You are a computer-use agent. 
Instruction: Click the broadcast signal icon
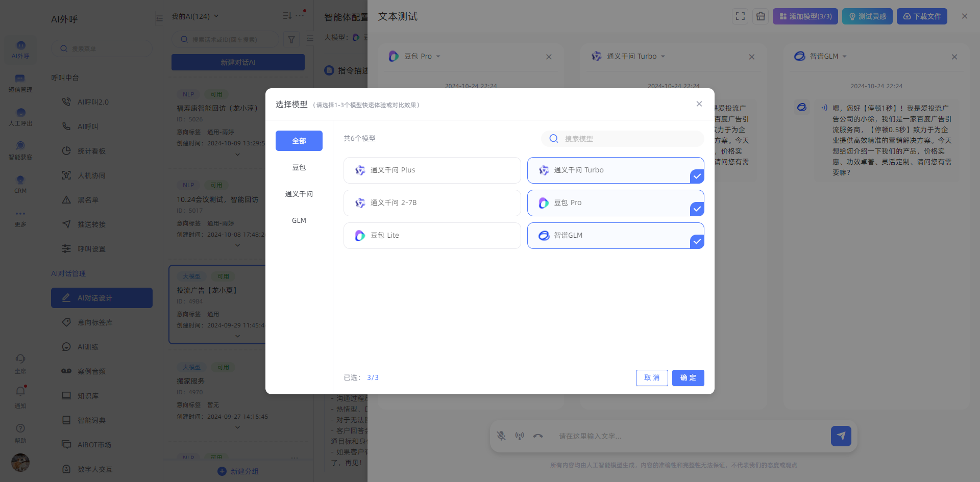(x=520, y=436)
